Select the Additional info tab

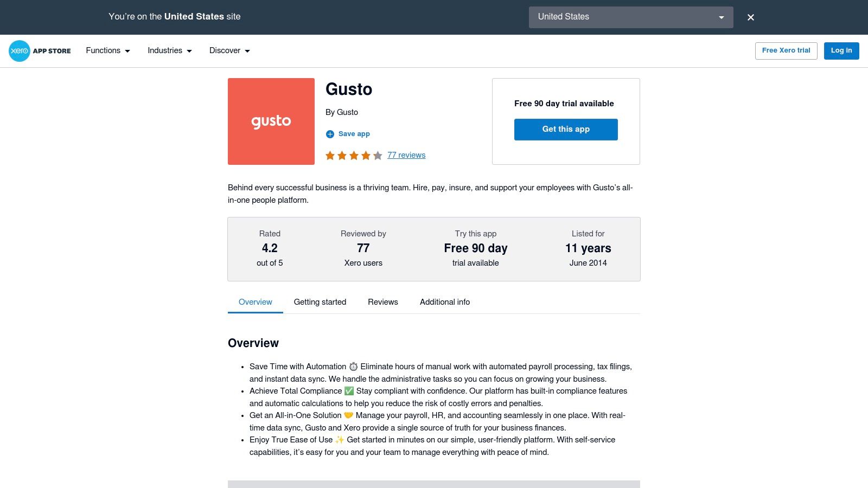click(445, 302)
